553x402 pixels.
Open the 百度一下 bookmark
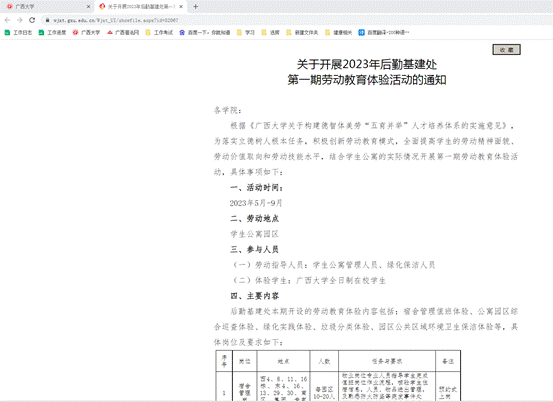205,32
